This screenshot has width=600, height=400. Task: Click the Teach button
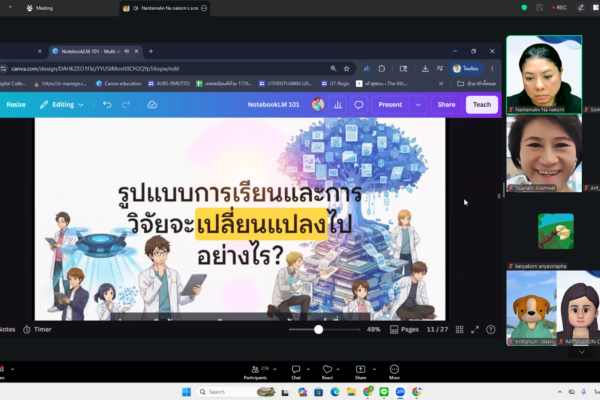pos(482,104)
